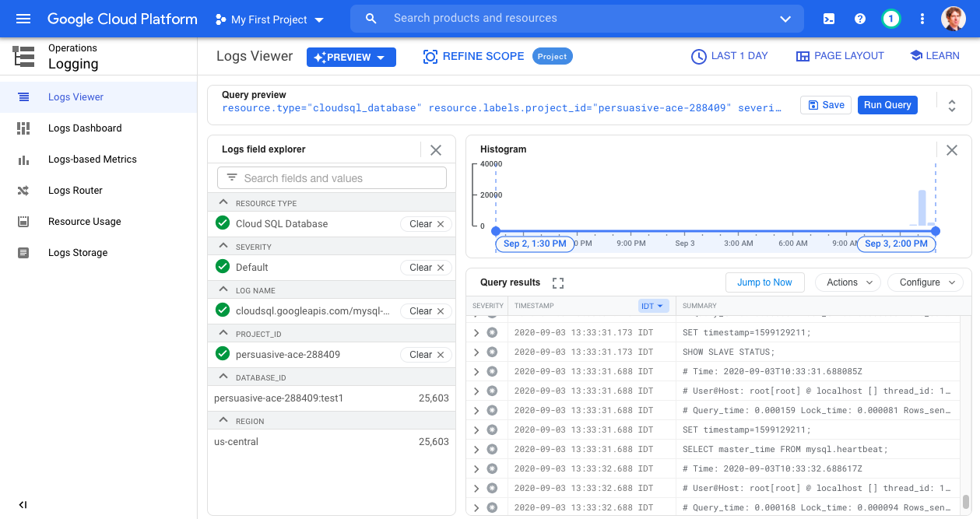This screenshot has height=519, width=980.
Task: Click Jump to Now button
Action: [x=764, y=282]
